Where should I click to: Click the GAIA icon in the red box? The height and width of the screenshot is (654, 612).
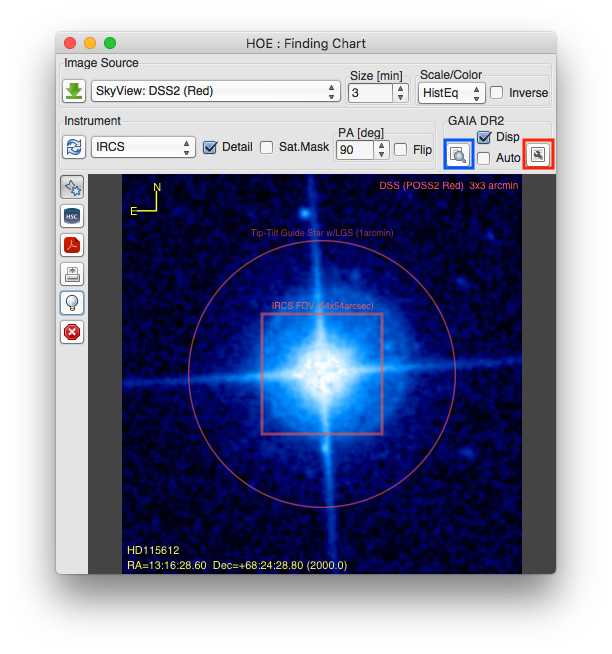coord(538,155)
